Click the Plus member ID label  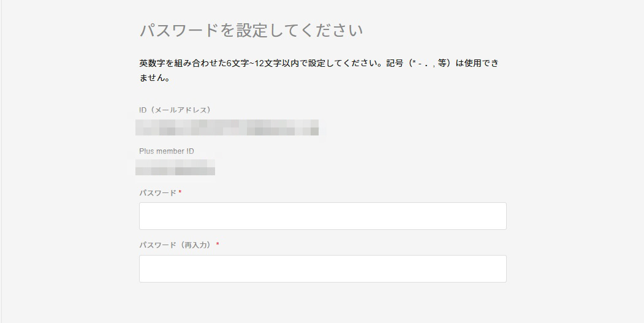coord(167,151)
